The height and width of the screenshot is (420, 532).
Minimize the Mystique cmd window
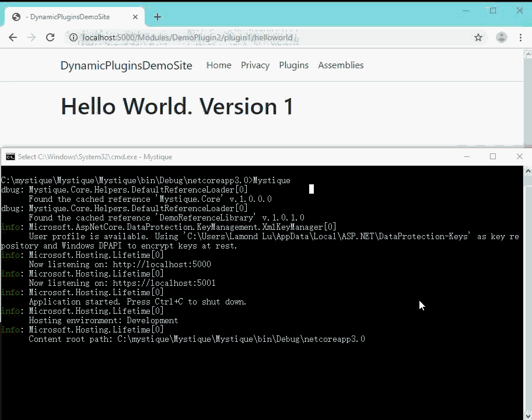coord(466,156)
